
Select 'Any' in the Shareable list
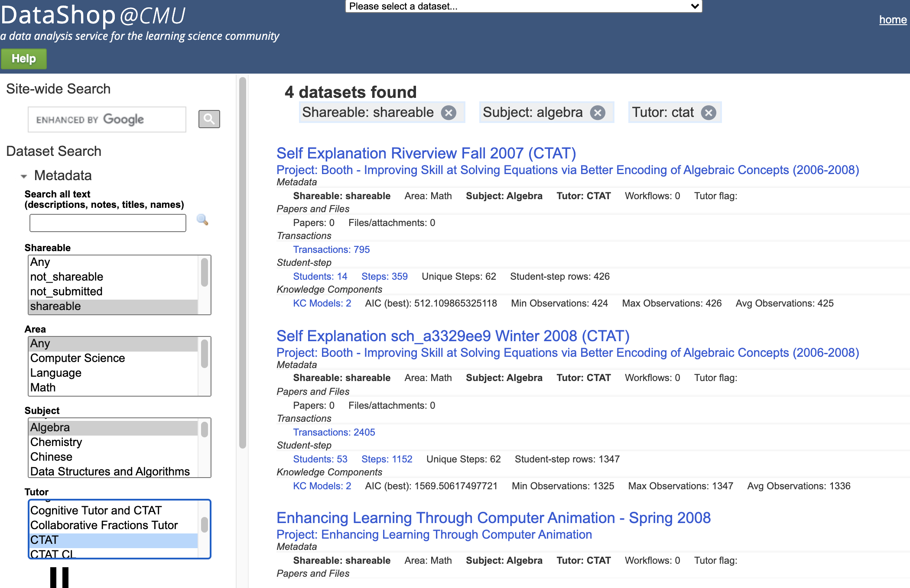click(114, 262)
